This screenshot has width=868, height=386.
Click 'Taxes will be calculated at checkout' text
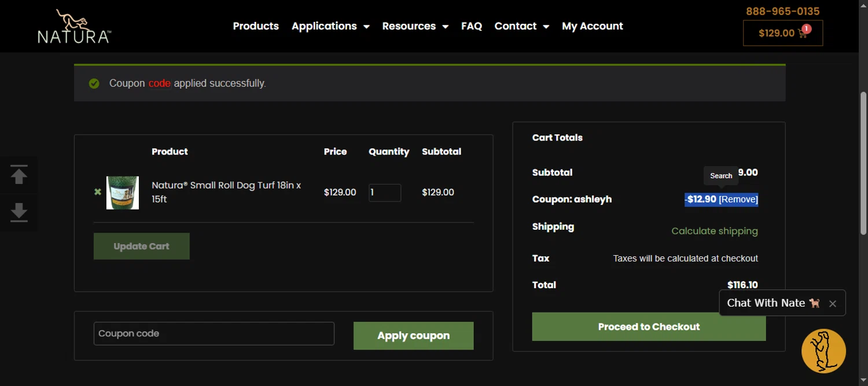point(686,258)
